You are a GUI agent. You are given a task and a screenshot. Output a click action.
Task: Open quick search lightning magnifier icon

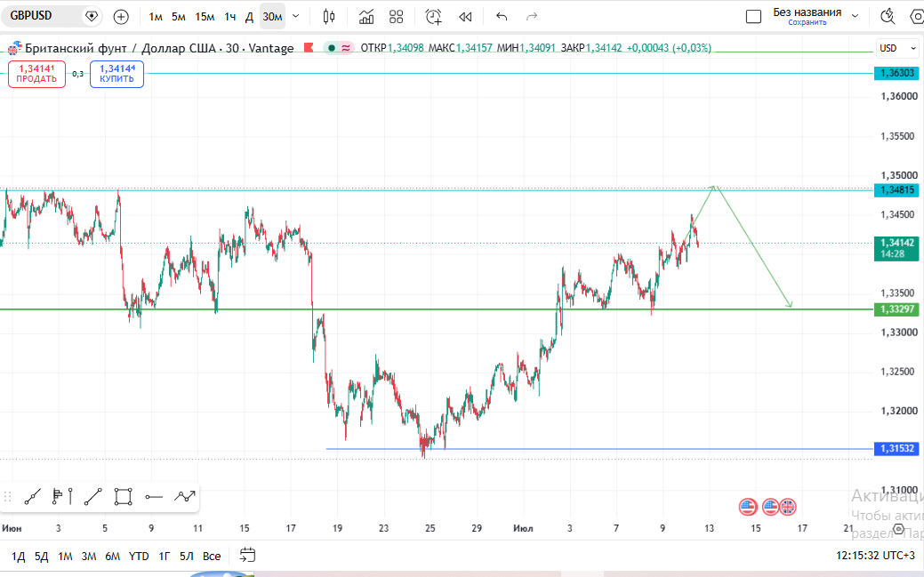point(888,17)
